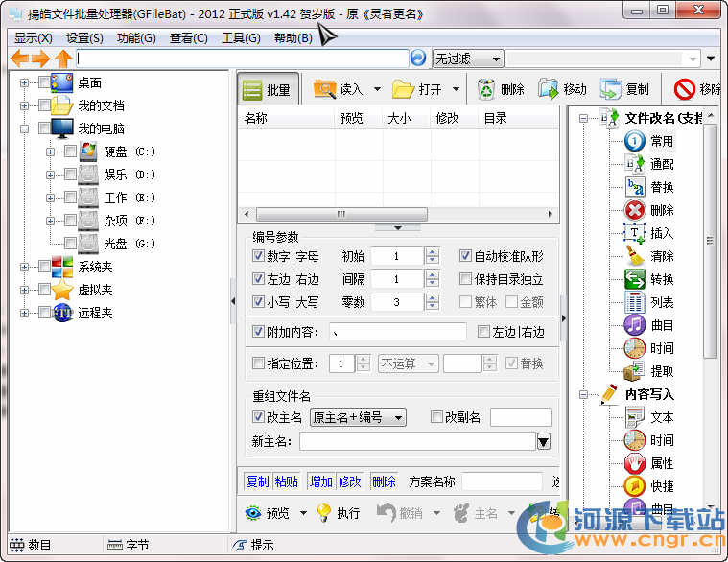Click the 批量 batch mode button
The width and height of the screenshot is (728, 562).
(267, 89)
